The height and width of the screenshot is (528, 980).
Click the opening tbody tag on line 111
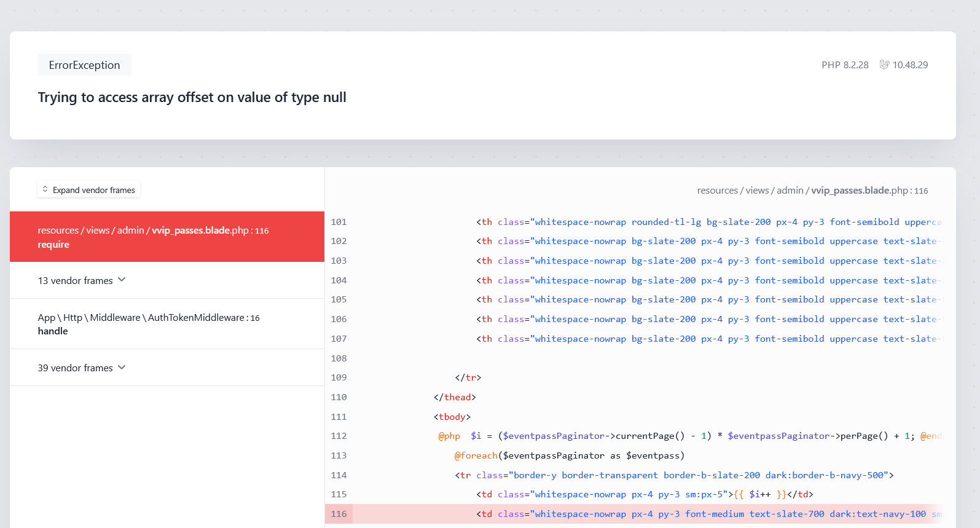452,417
